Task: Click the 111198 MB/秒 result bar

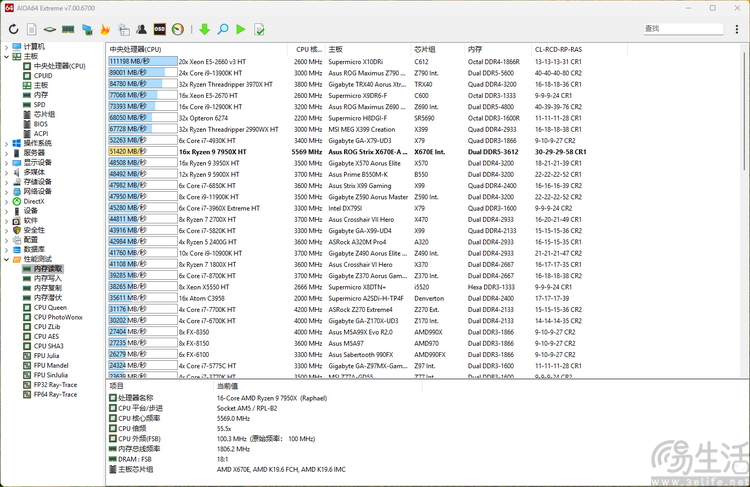Action: click(x=143, y=61)
